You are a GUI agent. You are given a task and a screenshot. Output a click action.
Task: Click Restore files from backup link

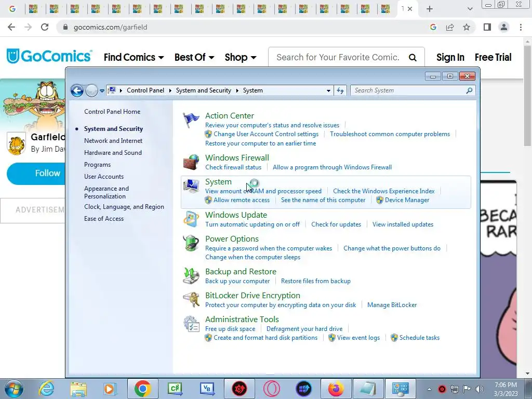point(315,281)
